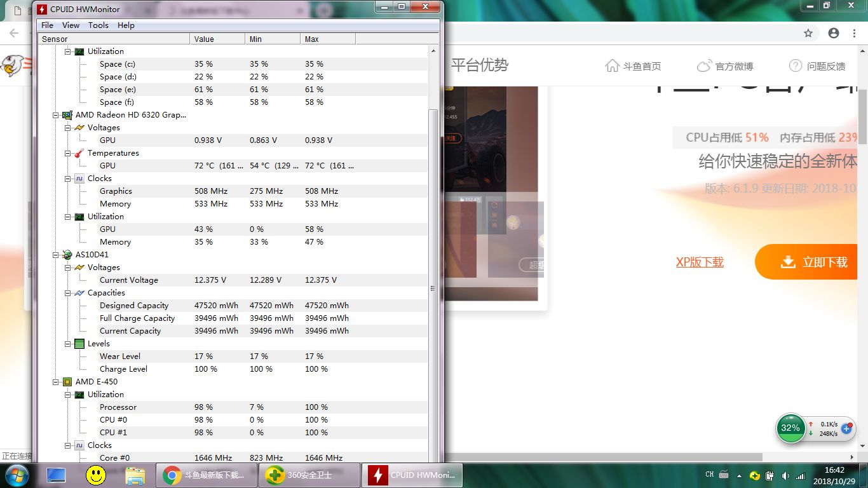This screenshot has width=868, height=488.
Task: Collapse the AMD E-450 processor node
Action: coord(56,382)
